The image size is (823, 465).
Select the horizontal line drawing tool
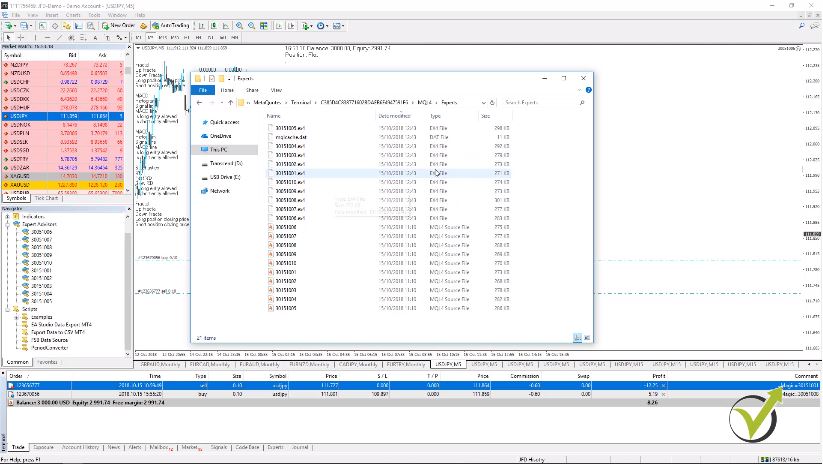[x=47, y=38]
